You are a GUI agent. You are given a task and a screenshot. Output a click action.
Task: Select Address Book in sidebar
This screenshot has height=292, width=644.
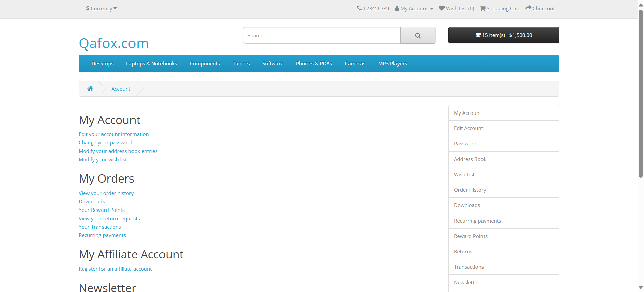coord(503,159)
